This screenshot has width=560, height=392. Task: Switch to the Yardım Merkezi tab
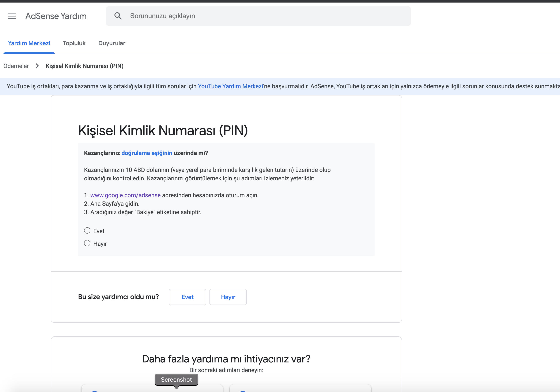[x=29, y=43]
